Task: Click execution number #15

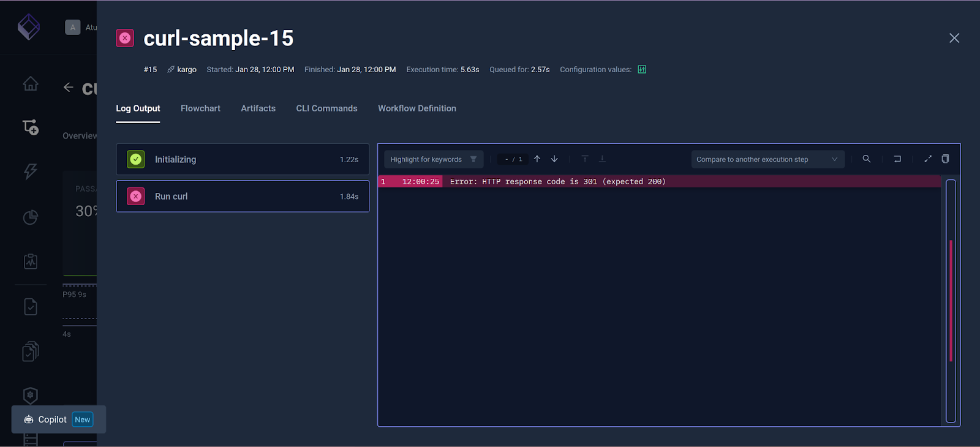Action: coord(150,70)
